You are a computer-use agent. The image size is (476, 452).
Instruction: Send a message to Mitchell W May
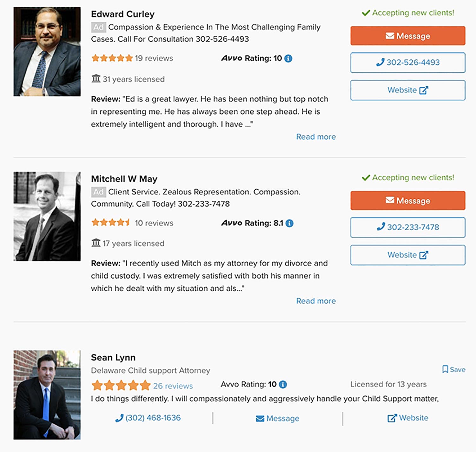tap(408, 201)
